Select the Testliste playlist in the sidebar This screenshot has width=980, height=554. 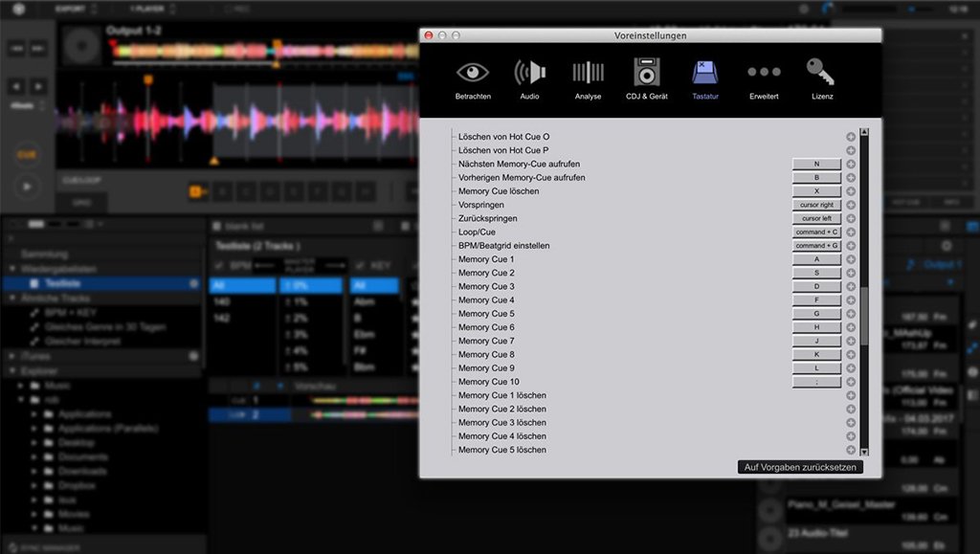coord(63,283)
